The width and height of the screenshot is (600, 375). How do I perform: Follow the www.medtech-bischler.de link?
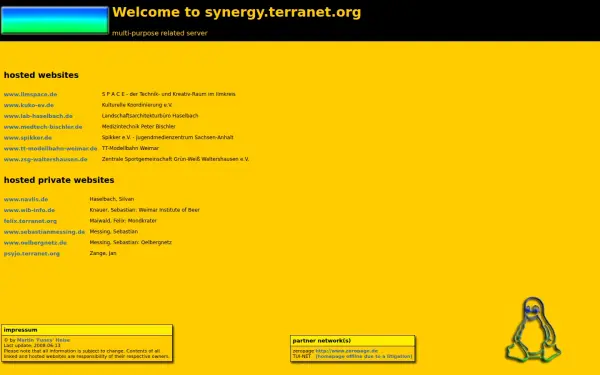point(43,127)
